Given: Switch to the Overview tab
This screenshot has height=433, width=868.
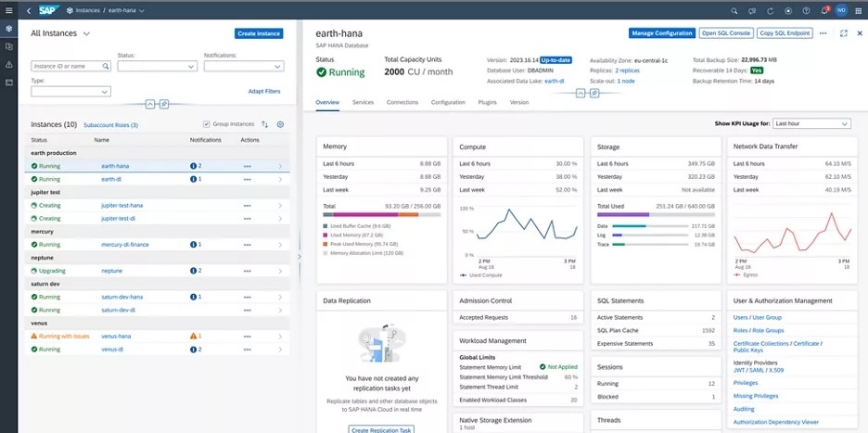Looking at the screenshot, I should (x=327, y=102).
